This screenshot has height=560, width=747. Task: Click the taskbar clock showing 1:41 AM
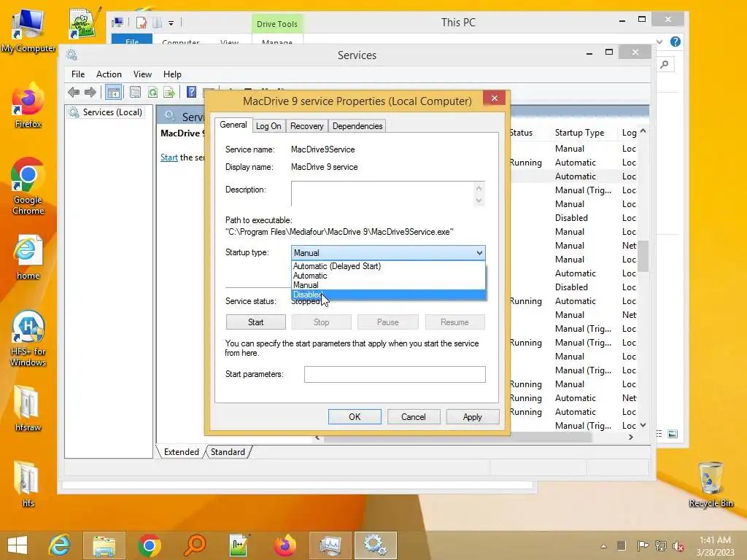(715, 545)
